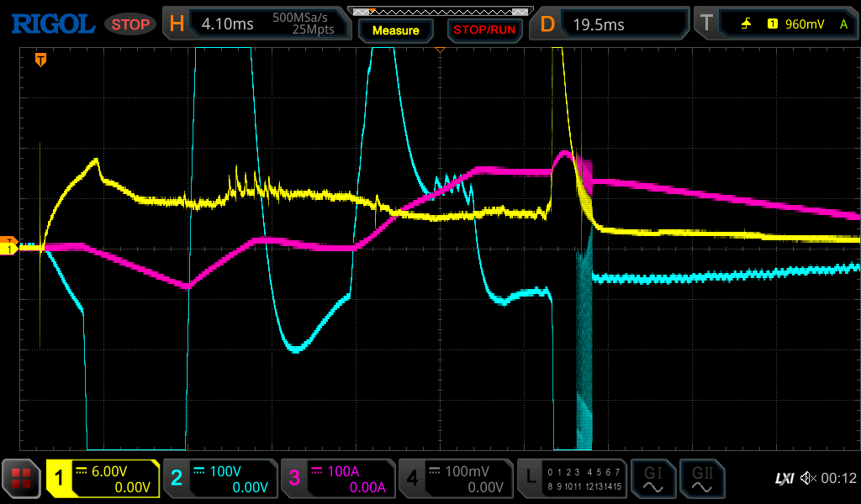This screenshot has height=504, width=861.
Task: Click the channel 1 ground level marker
Action: coord(10,249)
